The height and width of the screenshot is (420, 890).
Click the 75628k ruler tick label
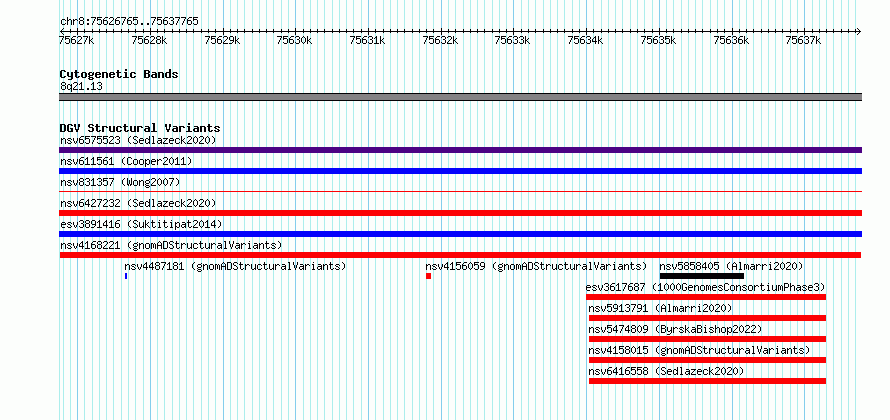(149, 40)
